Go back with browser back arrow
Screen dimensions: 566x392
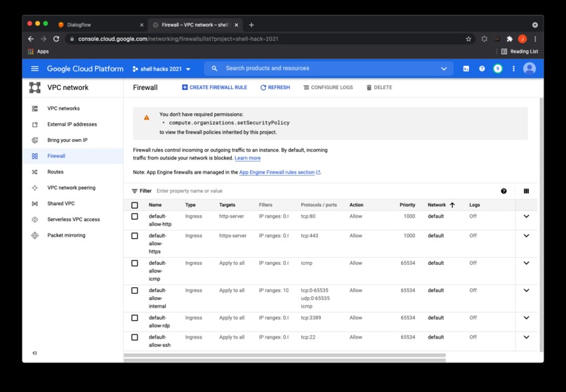click(x=31, y=39)
